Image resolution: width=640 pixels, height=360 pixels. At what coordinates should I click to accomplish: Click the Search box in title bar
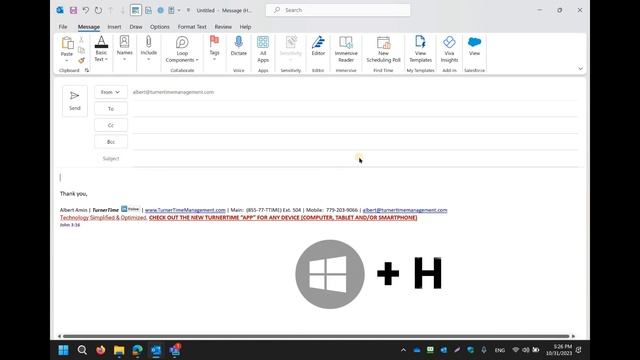coord(338,10)
